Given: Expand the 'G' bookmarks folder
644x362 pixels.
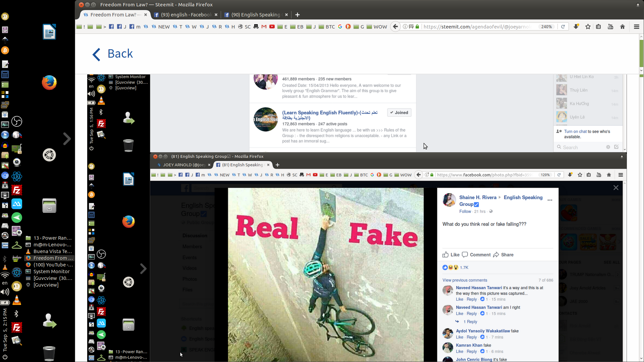Looking at the screenshot, I should pyautogui.click(x=359, y=27).
